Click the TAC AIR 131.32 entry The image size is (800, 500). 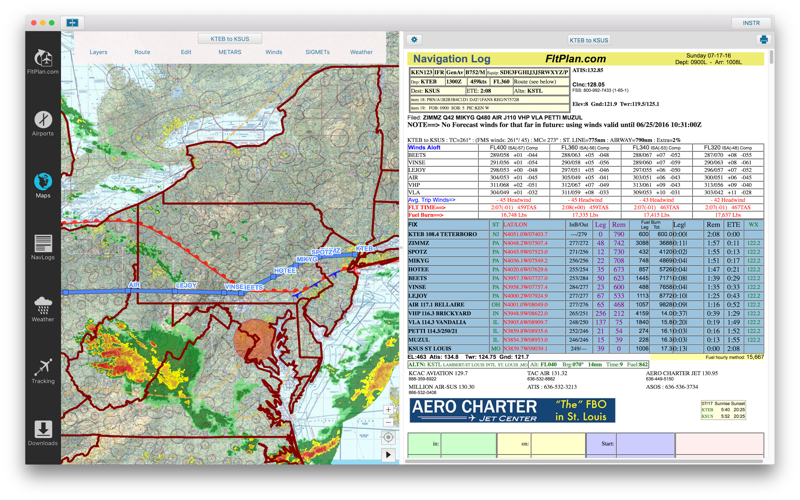coord(547,373)
